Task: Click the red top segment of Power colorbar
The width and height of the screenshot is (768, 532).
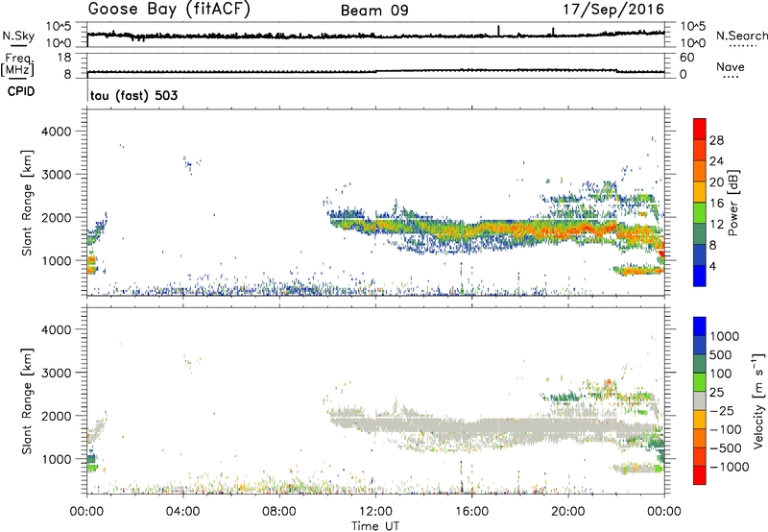Action: [x=700, y=129]
